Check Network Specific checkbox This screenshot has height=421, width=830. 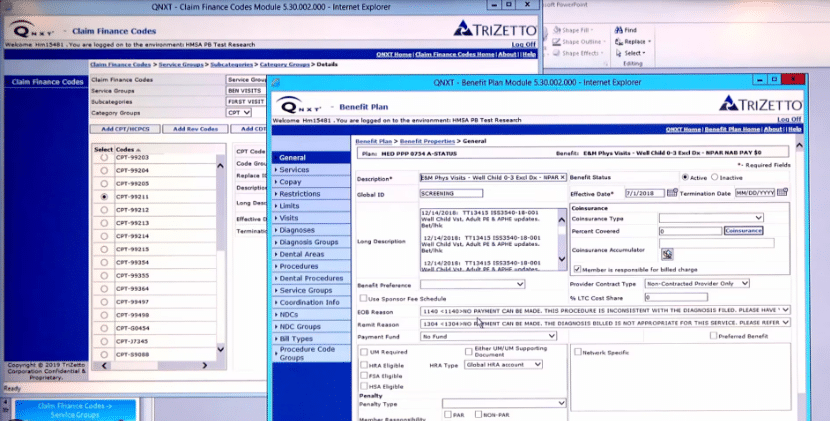click(x=578, y=352)
